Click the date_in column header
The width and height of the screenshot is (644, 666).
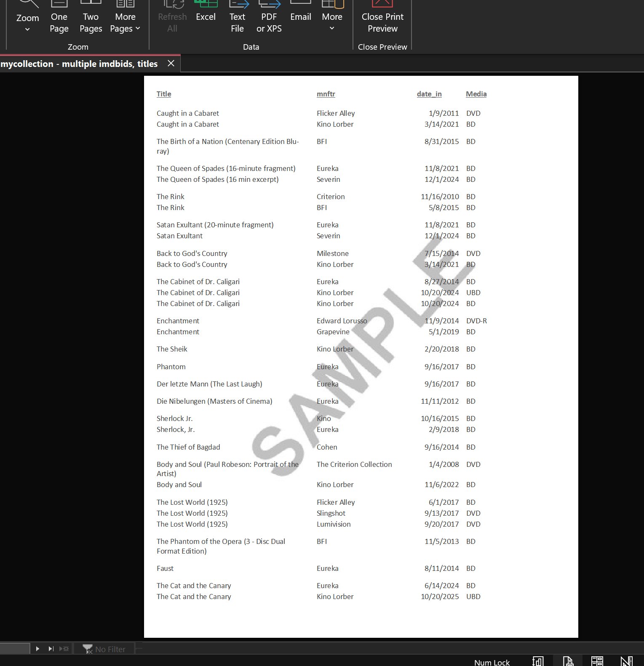click(x=429, y=94)
